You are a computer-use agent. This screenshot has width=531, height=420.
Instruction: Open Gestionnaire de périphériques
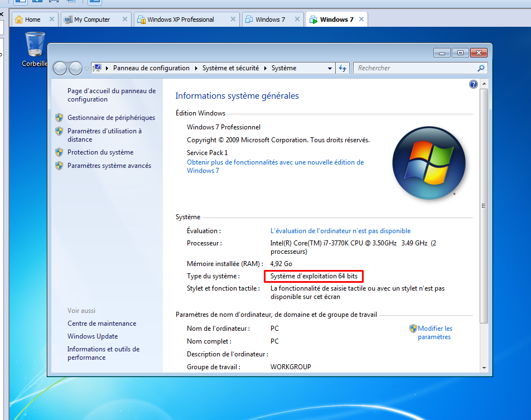tap(111, 118)
